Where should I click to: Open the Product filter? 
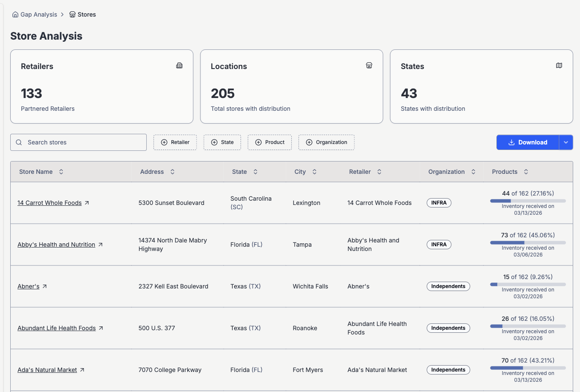pos(270,142)
